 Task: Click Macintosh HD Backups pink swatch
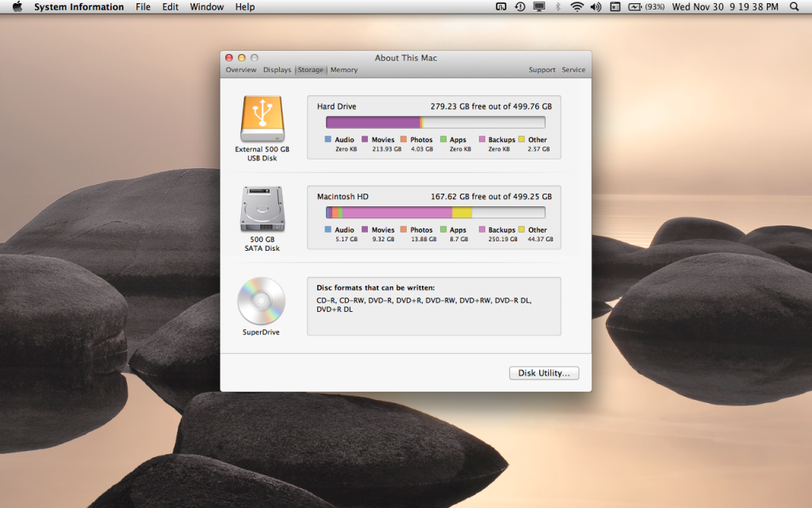[x=482, y=229]
